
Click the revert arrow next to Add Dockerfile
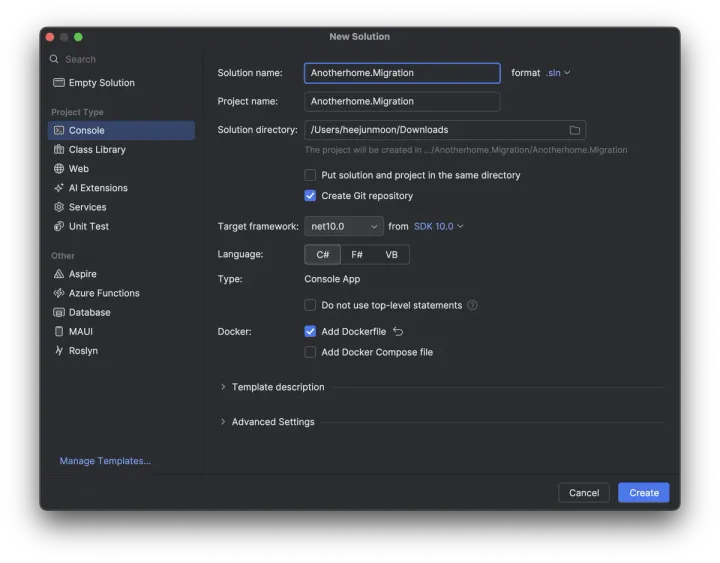coord(398,332)
